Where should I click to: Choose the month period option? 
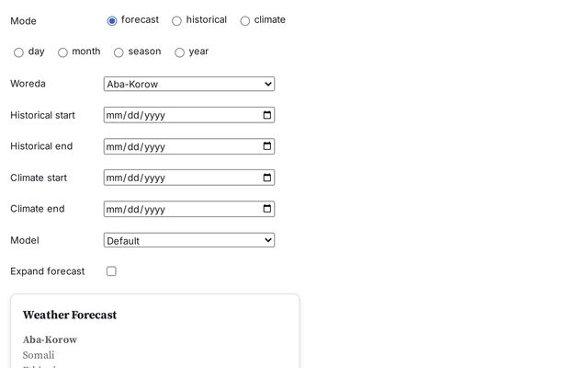point(62,52)
